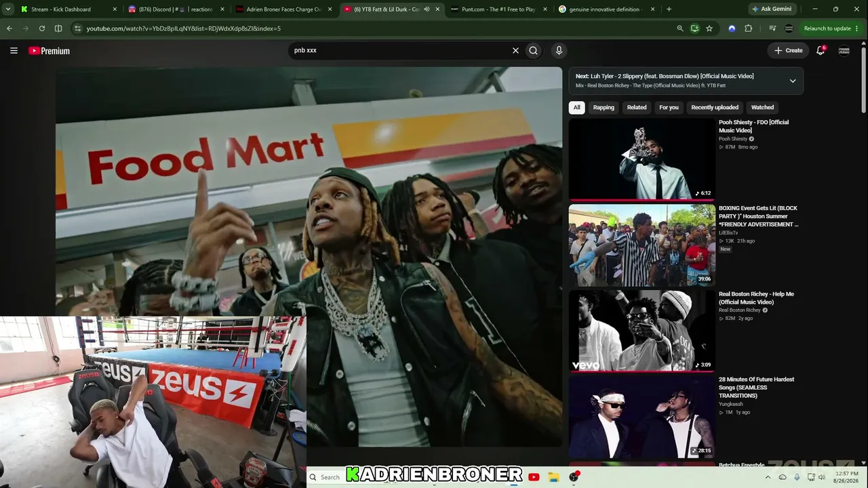Show hidden system tray icons
Screen dimensions: 868x488
(768, 477)
